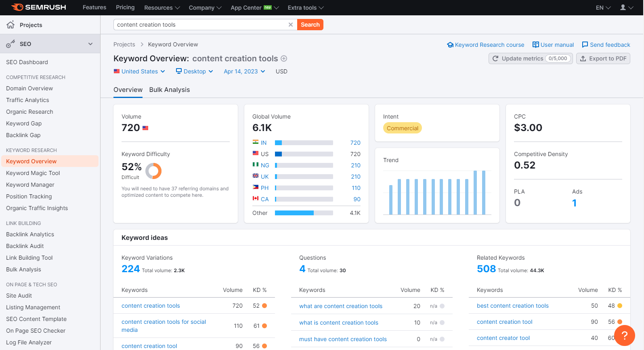The width and height of the screenshot is (644, 350).
Task: Click the US global volume bar
Action: pyautogui.click(x=304, y=154)
